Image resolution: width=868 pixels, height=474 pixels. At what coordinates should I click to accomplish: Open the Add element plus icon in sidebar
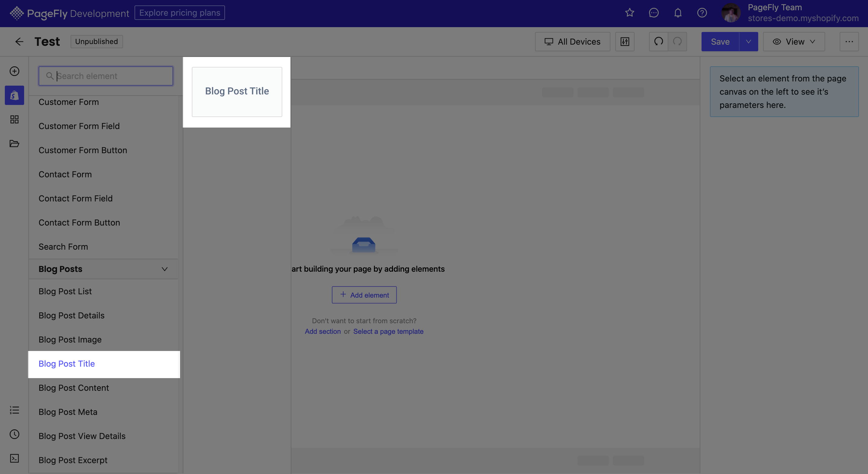pos(14,71)
